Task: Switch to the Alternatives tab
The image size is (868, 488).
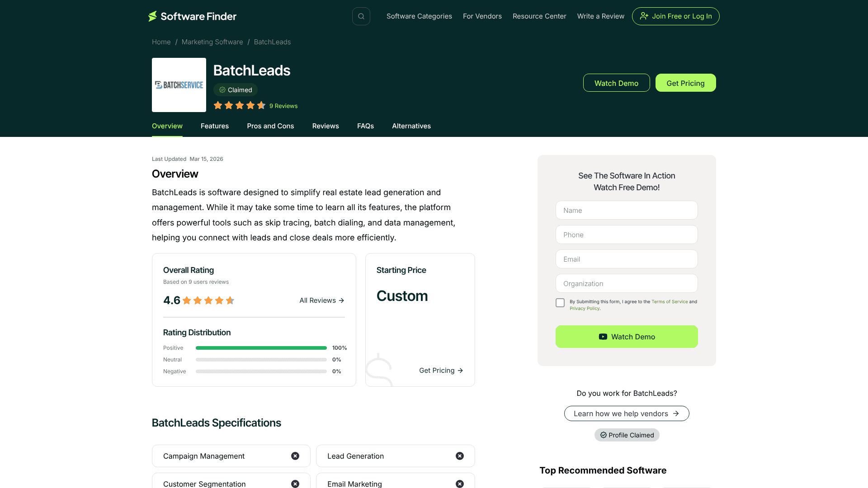Action: pyautogui.click(x=411, y=126)
